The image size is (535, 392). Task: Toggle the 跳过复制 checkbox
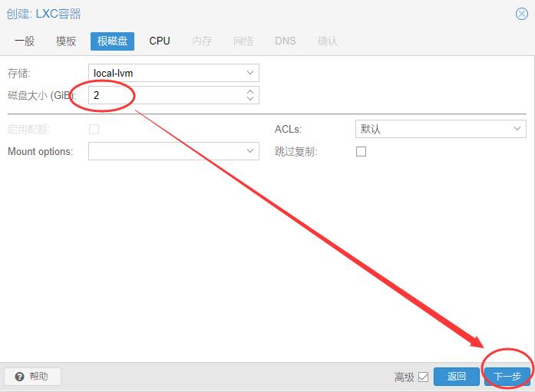361,151
